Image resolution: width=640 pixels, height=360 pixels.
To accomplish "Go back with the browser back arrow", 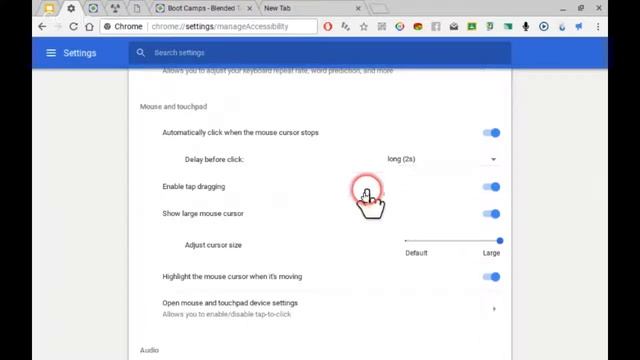I will (42, 27).
